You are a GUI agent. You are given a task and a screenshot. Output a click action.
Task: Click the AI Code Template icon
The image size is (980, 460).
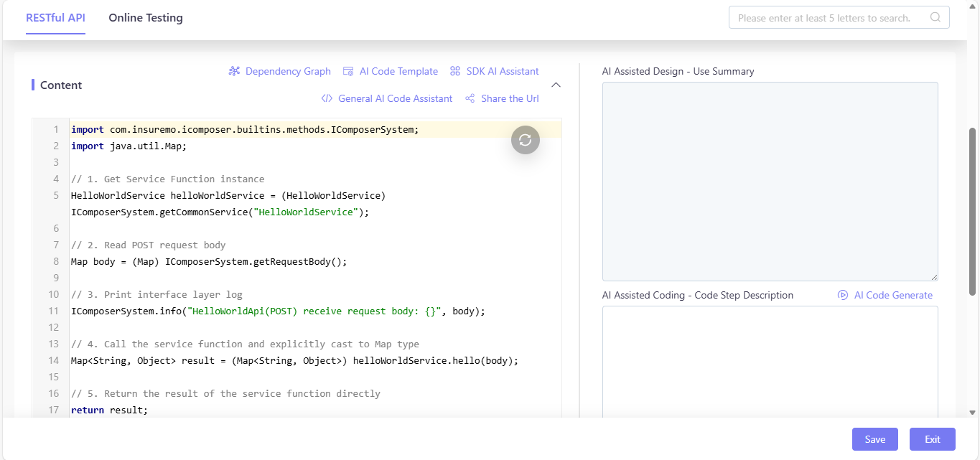click(348, 71)
